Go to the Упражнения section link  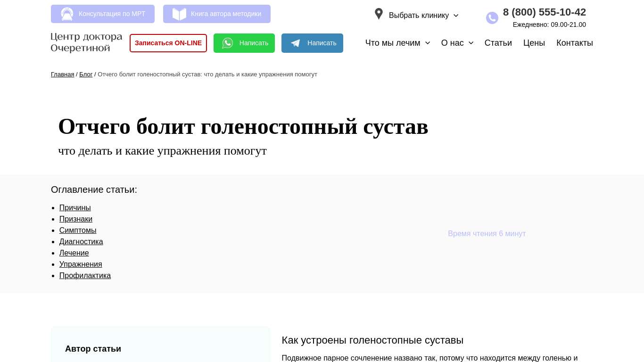click(81, 264)
